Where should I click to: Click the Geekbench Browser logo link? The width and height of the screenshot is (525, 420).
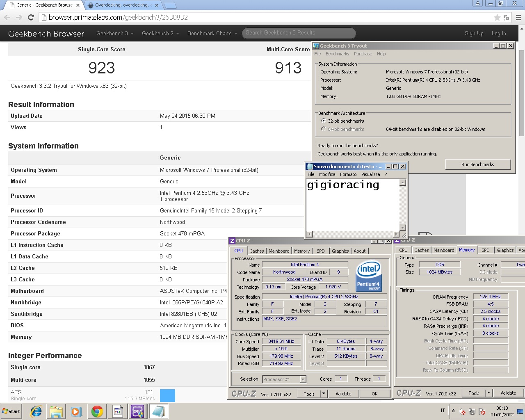(x=46, y=34)
